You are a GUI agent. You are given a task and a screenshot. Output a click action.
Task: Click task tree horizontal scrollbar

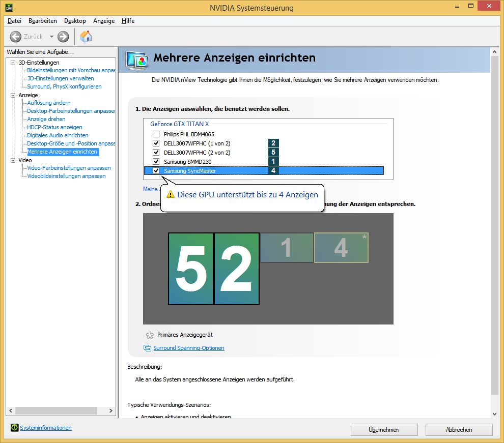pos(56,410)
